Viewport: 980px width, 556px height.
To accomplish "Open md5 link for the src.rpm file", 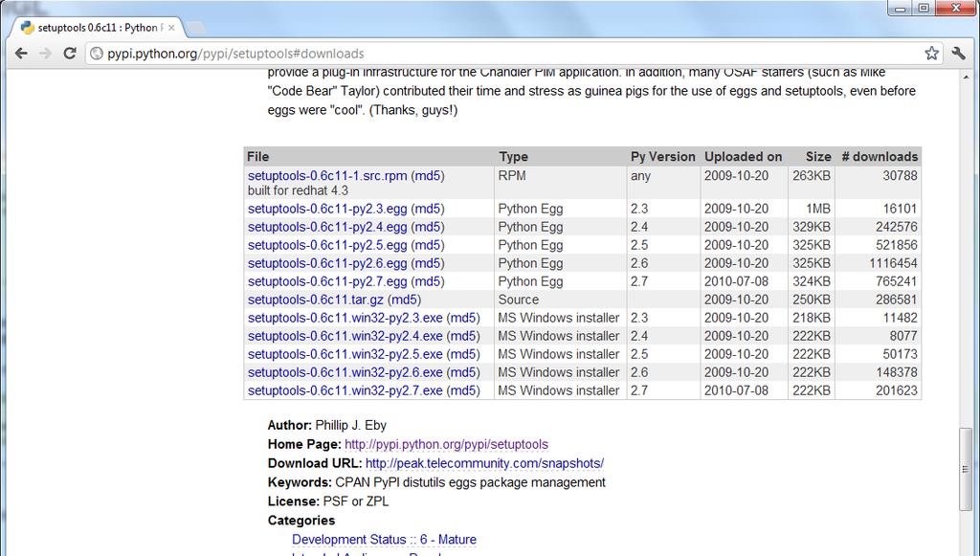I will 428,175.
